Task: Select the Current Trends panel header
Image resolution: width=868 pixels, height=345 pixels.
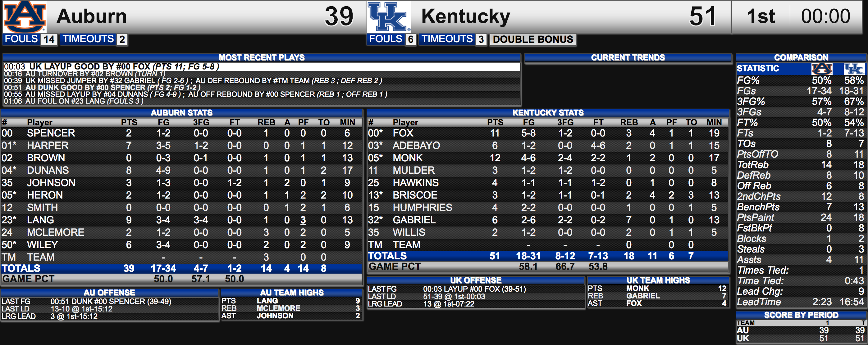Action: click(x=628, y=58)
